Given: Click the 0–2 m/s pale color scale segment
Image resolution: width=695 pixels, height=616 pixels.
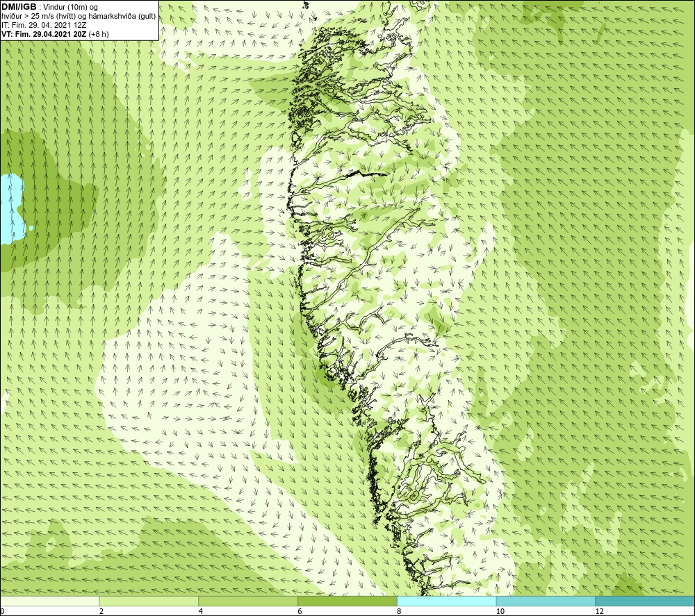Looking at the screenshot, I should pos(49,601).
